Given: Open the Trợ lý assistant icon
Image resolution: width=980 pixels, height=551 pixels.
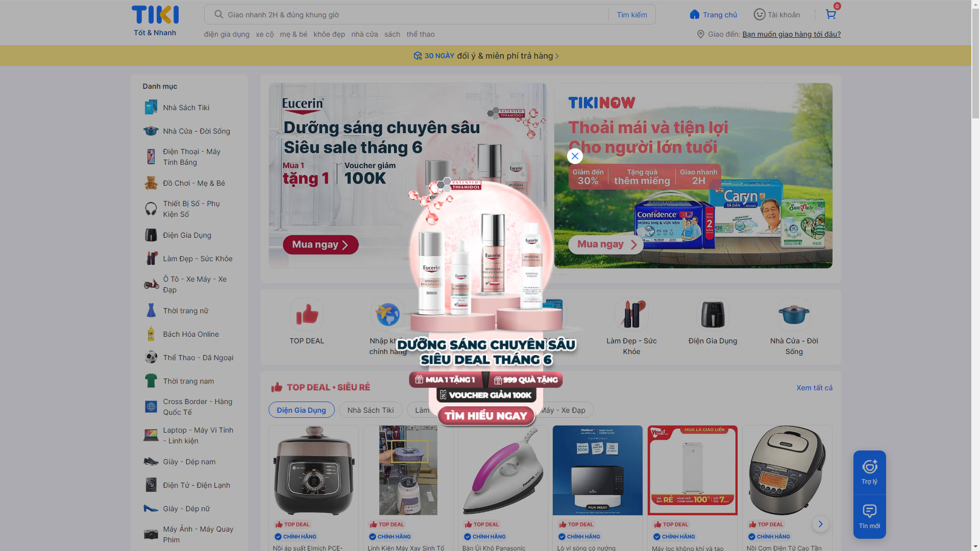Looking at the screenshot, I should point(869,472).
